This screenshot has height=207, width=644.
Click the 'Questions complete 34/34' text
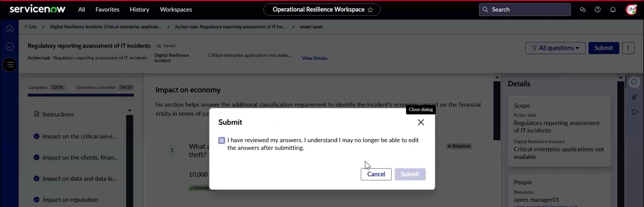pos(104,87)
